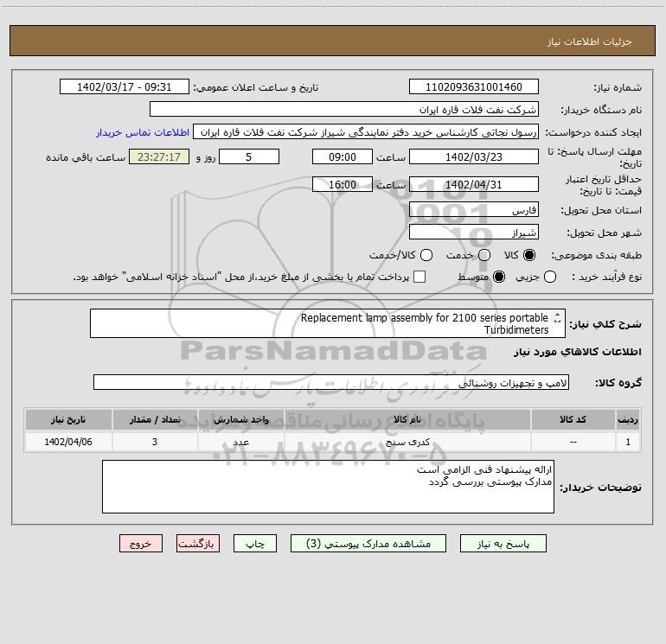Click the quantity cell showing 3
Viewport: 666px width, 644px height.
coord(155,442)
